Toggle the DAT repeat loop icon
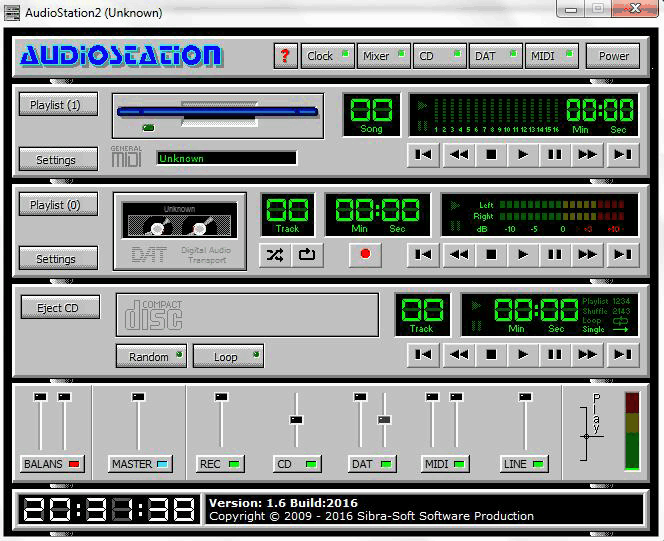Screen dimensions: 664x541 307,255
